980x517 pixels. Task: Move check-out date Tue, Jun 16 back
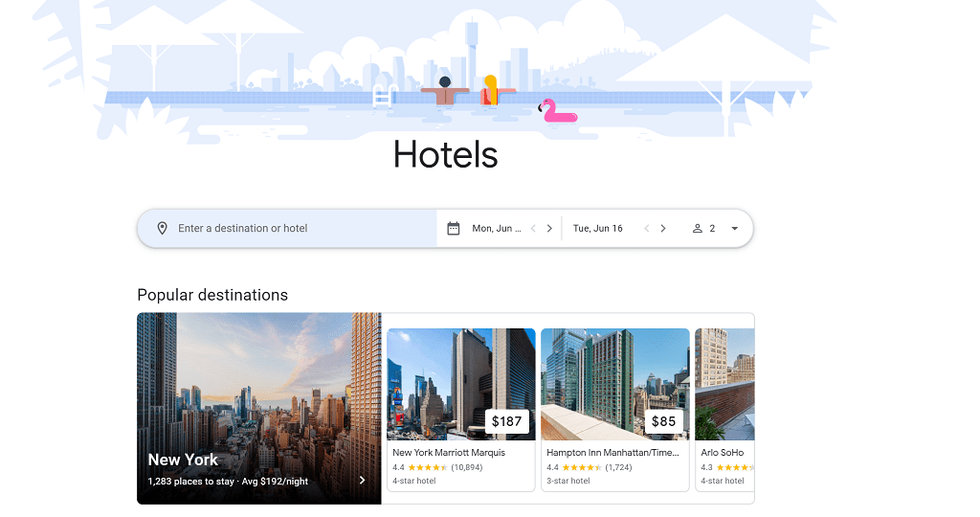tap(647, 228)
